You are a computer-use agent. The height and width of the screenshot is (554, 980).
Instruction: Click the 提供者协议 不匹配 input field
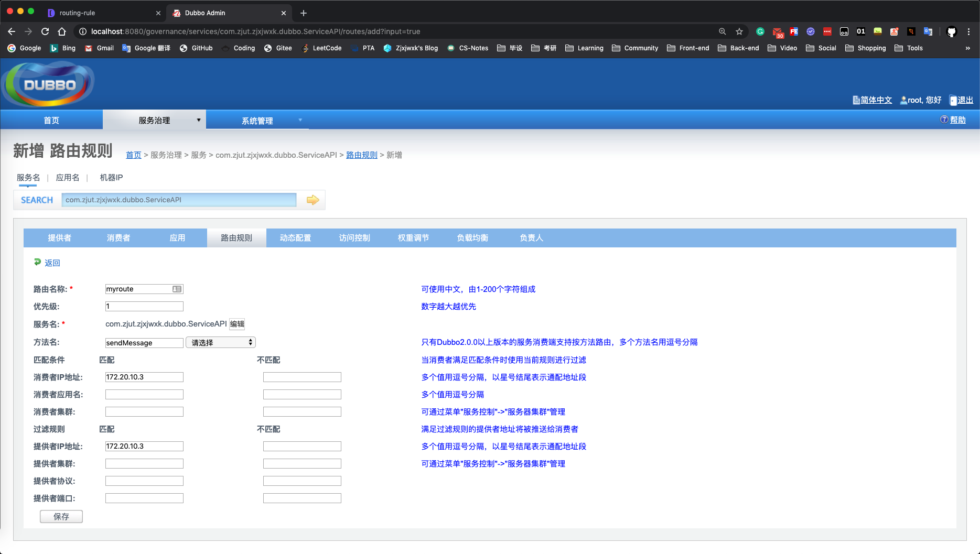click(x=302, y=481)
